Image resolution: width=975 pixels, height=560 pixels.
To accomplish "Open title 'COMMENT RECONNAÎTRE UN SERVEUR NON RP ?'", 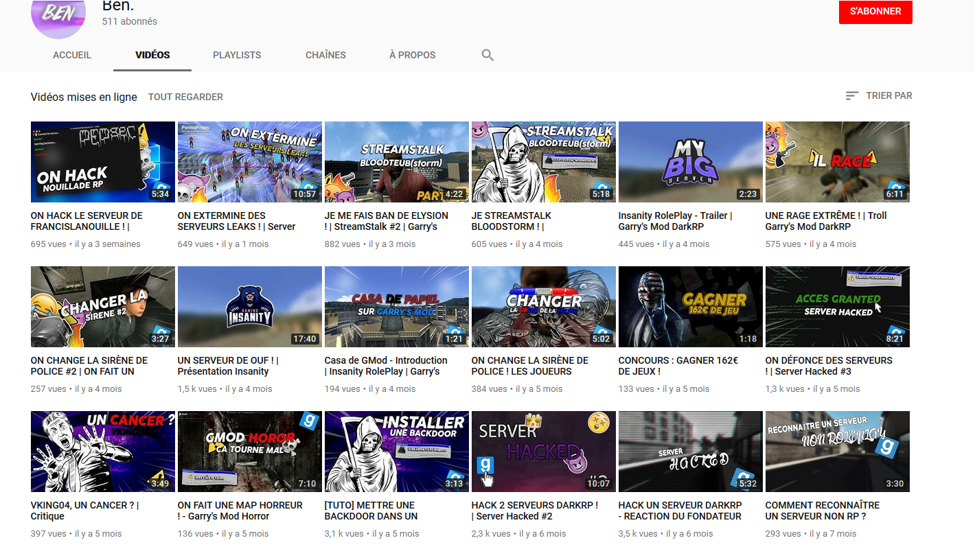I will coord(823,511).
